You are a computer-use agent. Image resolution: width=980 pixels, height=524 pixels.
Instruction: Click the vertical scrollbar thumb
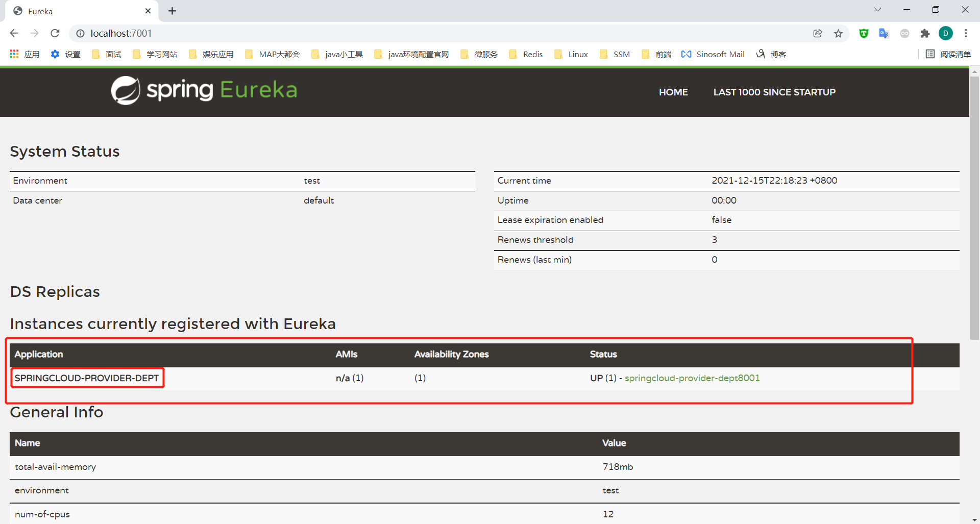974,208
